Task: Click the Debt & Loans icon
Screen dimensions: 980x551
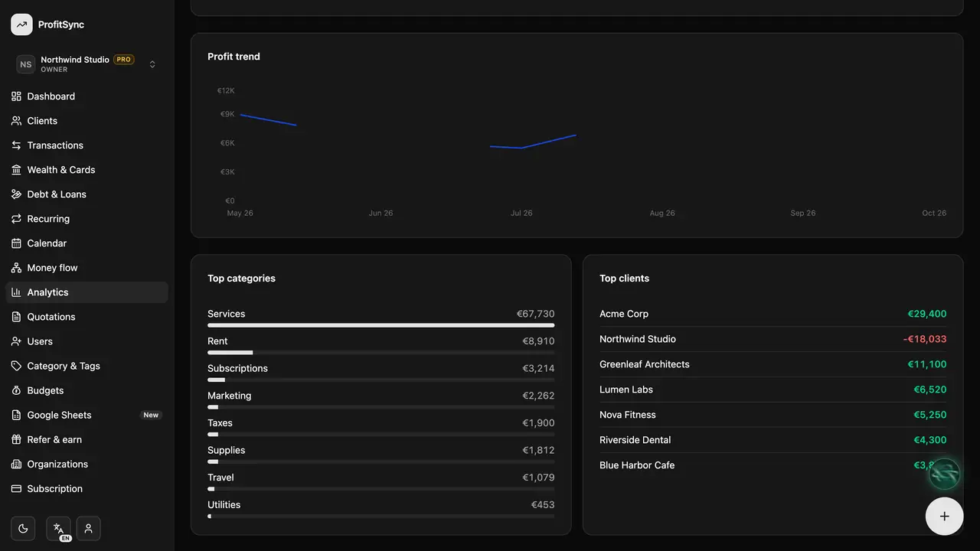Action: [16, 194]
